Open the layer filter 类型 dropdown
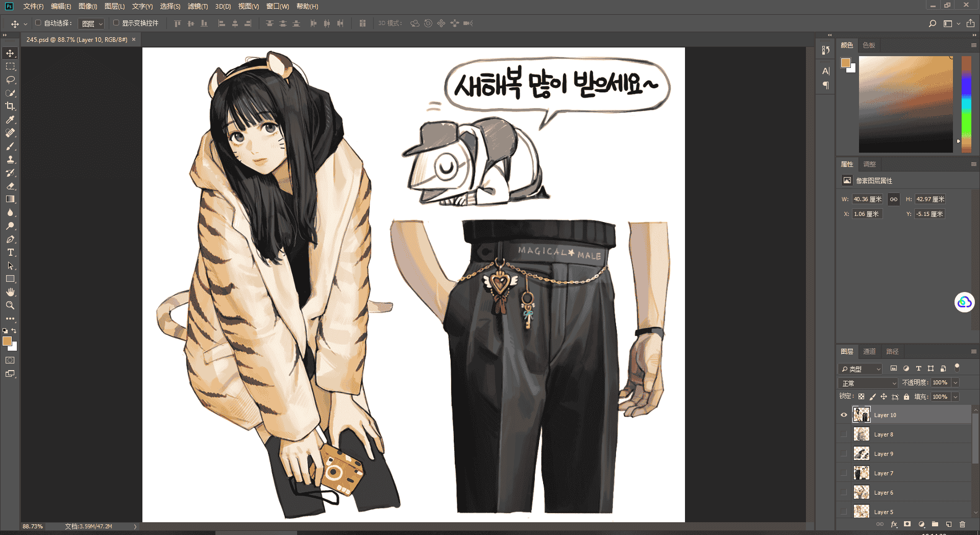The image size is (980, 535). pos(861,369)
